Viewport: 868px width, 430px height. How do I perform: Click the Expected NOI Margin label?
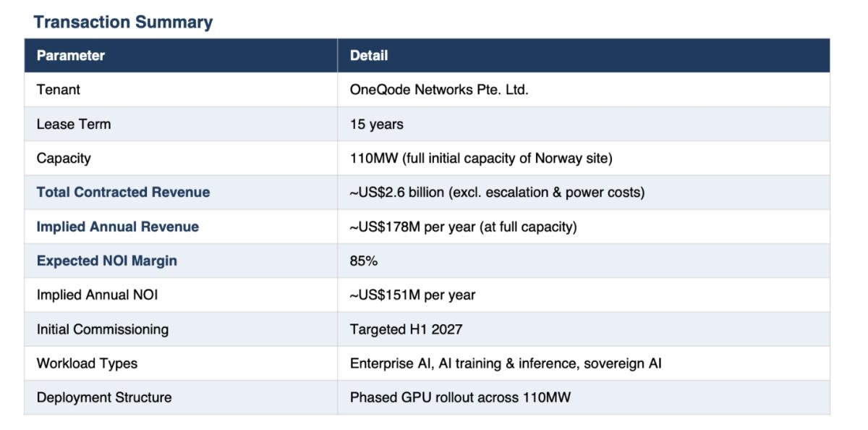pos(107,261)
